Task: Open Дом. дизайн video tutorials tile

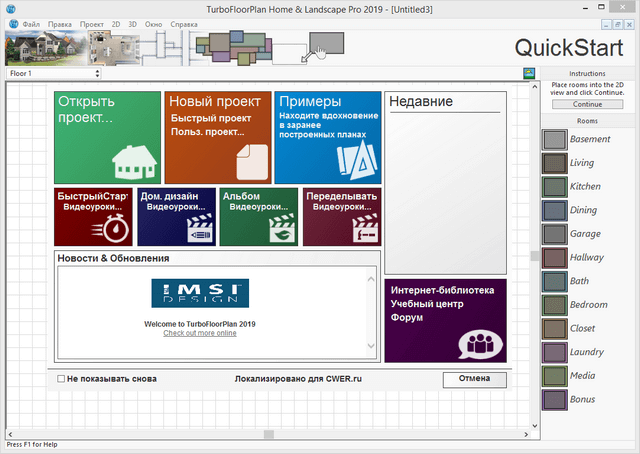Action: 176,217
